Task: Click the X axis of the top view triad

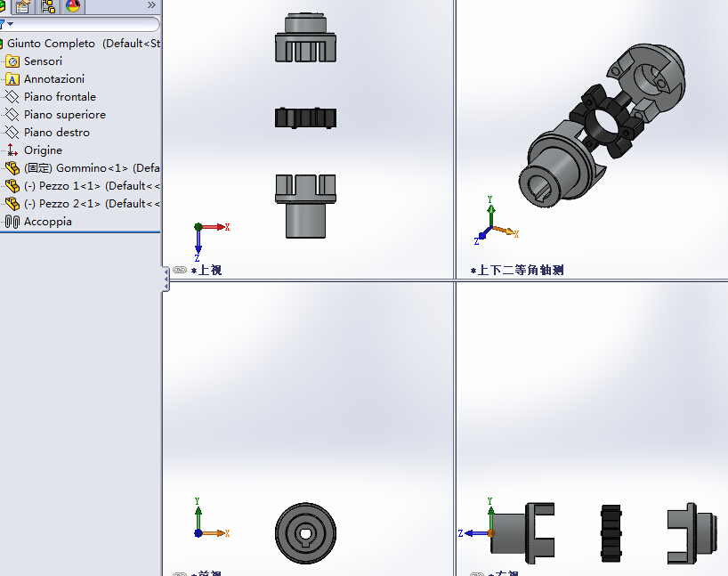Action: point(216,227)
